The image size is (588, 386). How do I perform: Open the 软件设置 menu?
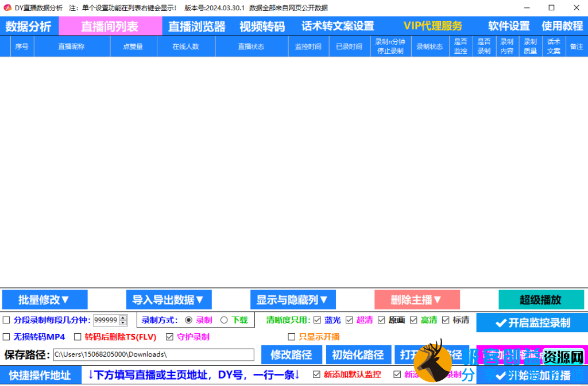coord(509,26)
